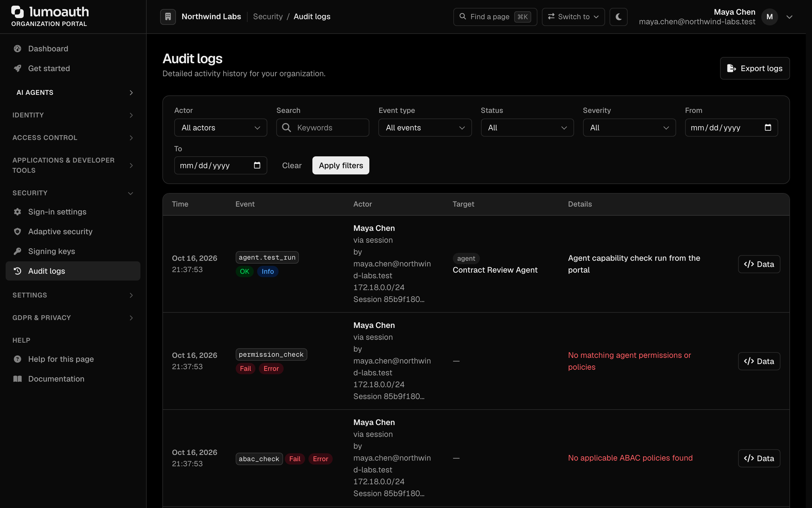Open the All actors dropdown
This screenshot has height=508, width=812.
point(220,128)
